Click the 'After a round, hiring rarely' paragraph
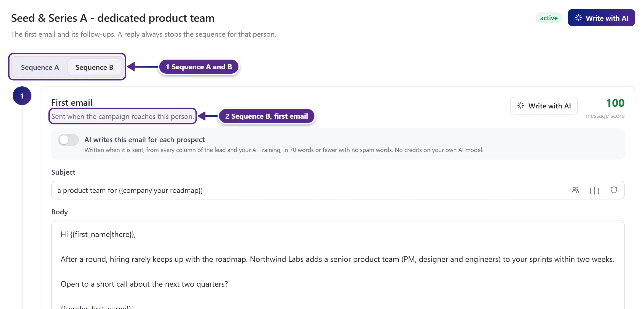Screen dimensions: 644x309 337,259
